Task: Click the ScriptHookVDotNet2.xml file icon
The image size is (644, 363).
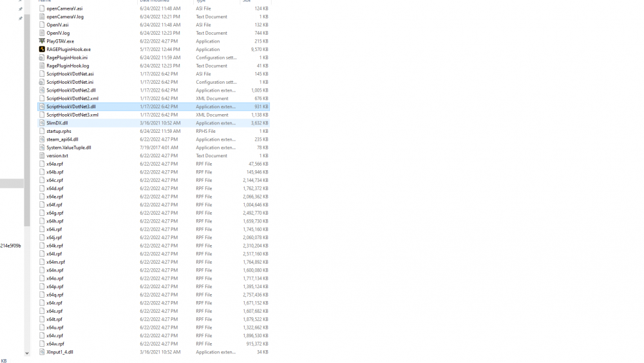Action: [41, 98]
